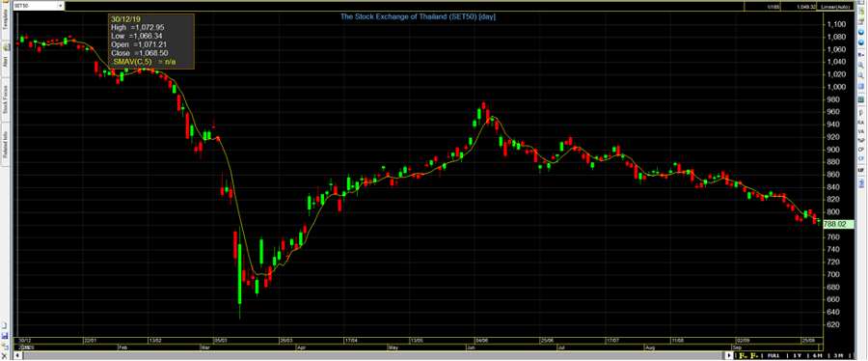Click the second yellow F icon
Image resolution: width=868 pixels, height=361 pixels.
(x=755, y=355)
